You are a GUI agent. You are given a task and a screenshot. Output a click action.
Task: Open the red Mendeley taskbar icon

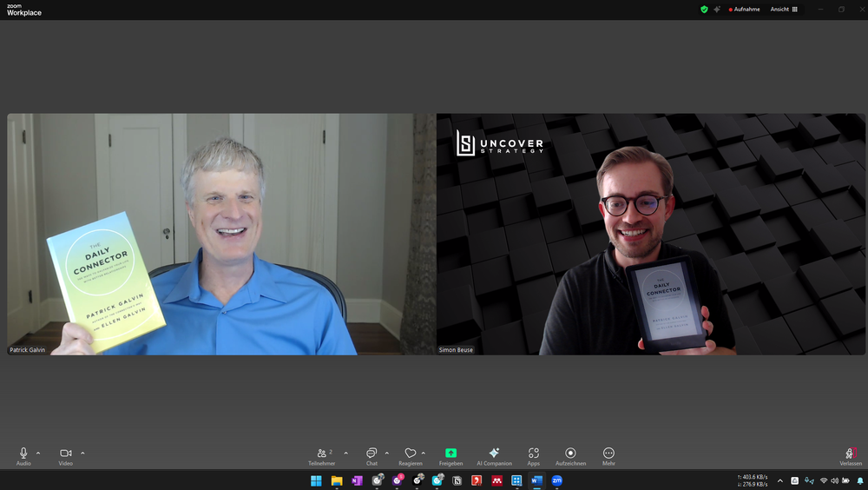pyautogui.click(x=496, y=480)
